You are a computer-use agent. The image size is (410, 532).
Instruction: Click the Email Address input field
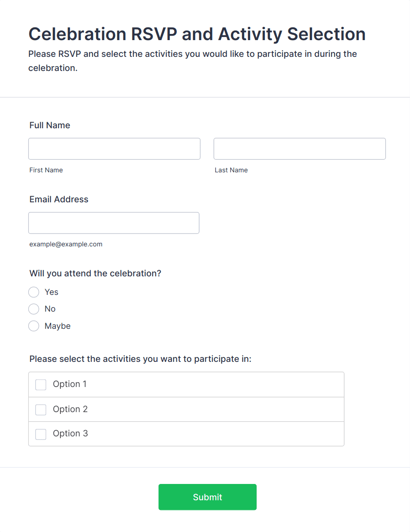114,223
